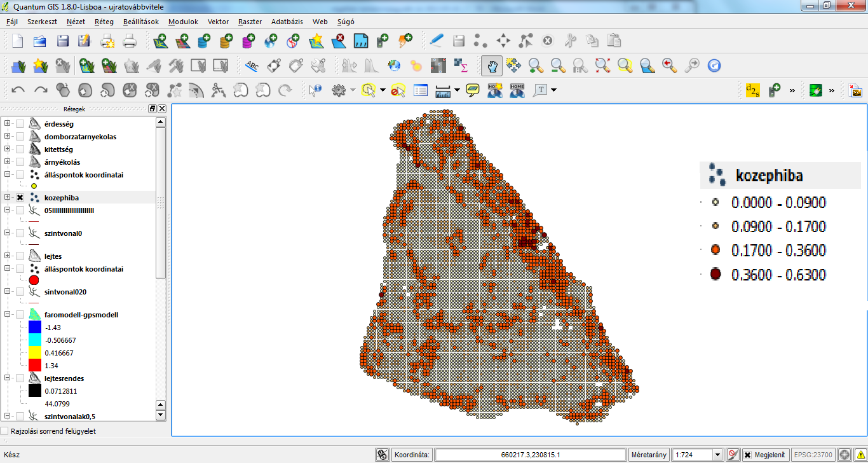The image size is (868, 463).
Task: Click the Labeling ABC icon
Action: tap(252, 65)
